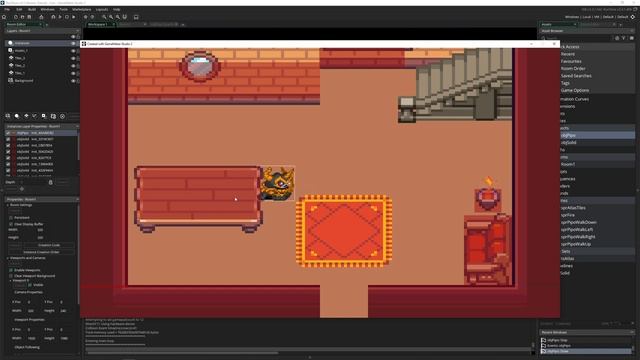
Task: Hide the Tiles_3 layer eye icon
Action: [x=73, y=58]
